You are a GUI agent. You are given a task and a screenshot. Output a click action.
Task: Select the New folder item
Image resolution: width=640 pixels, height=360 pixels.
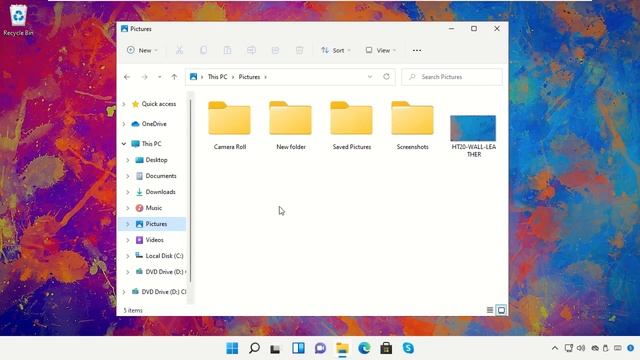point(291,125)
